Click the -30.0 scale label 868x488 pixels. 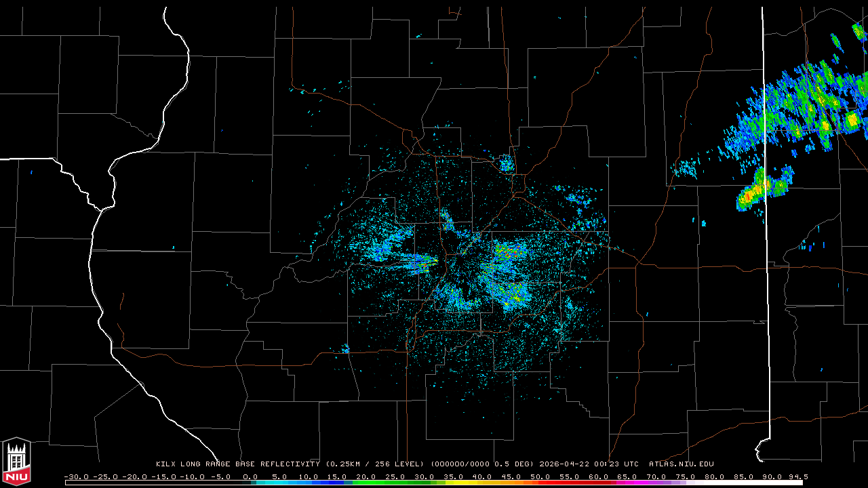[75, 476]
